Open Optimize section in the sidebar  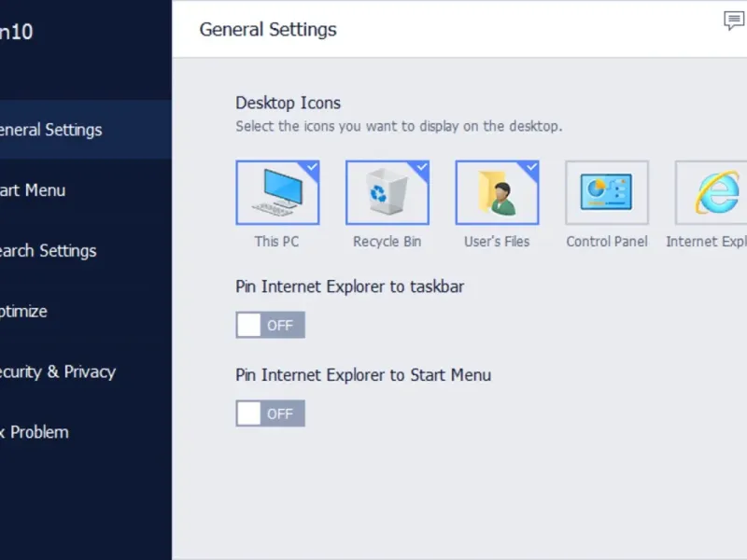click(86, 311)
